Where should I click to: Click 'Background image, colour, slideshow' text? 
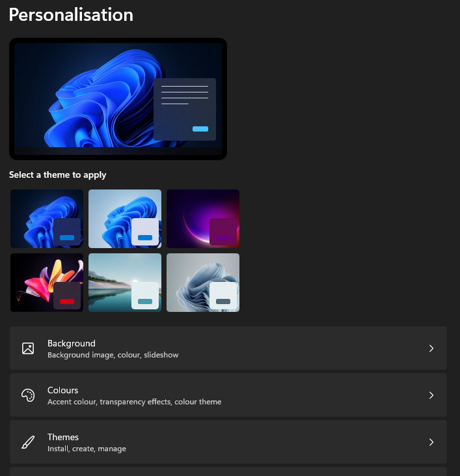[113, 355]
